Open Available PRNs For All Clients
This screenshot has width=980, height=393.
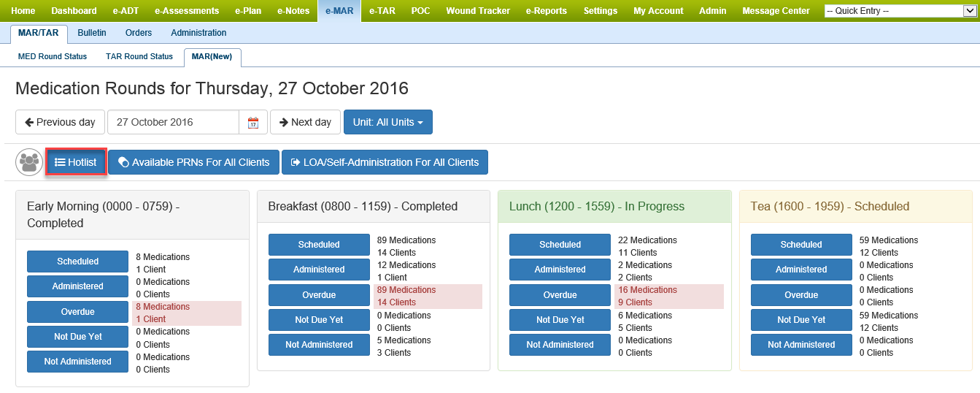[194, 162]
